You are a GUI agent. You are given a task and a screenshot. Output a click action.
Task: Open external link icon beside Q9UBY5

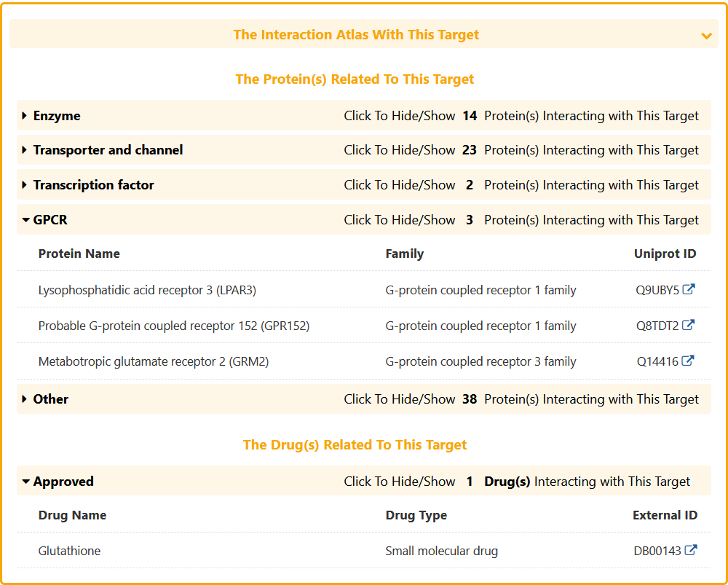coord(688,290)
